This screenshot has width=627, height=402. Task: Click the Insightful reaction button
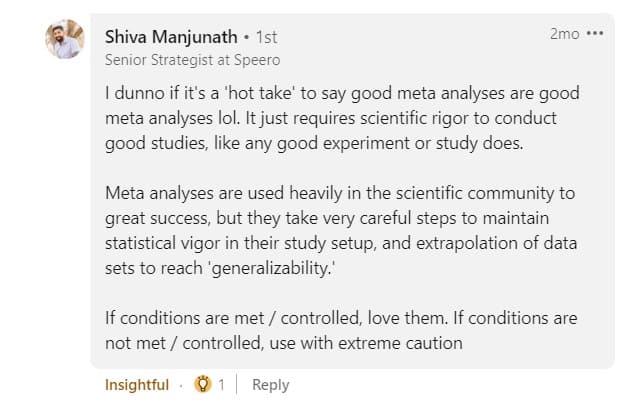coord(137,385)
